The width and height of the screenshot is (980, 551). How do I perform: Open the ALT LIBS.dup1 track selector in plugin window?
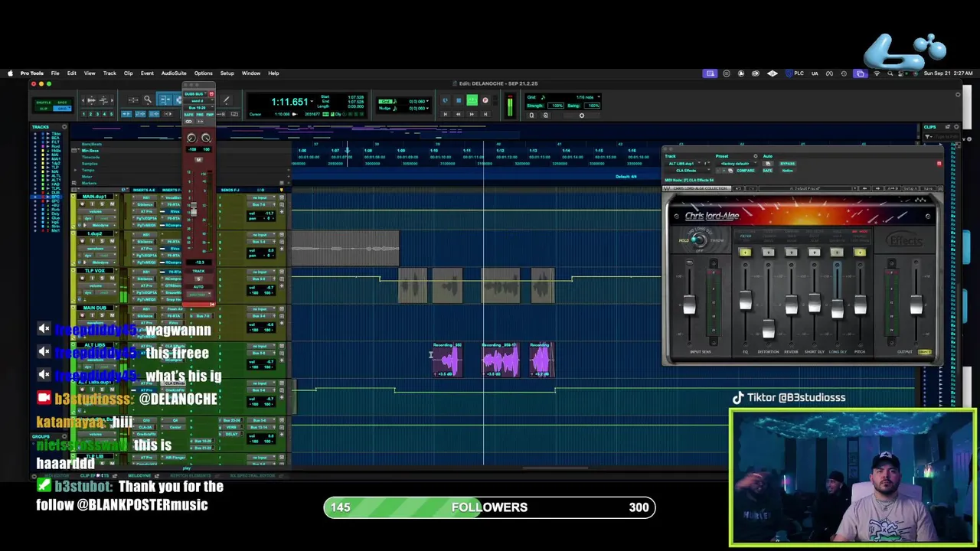pos(683,163)
